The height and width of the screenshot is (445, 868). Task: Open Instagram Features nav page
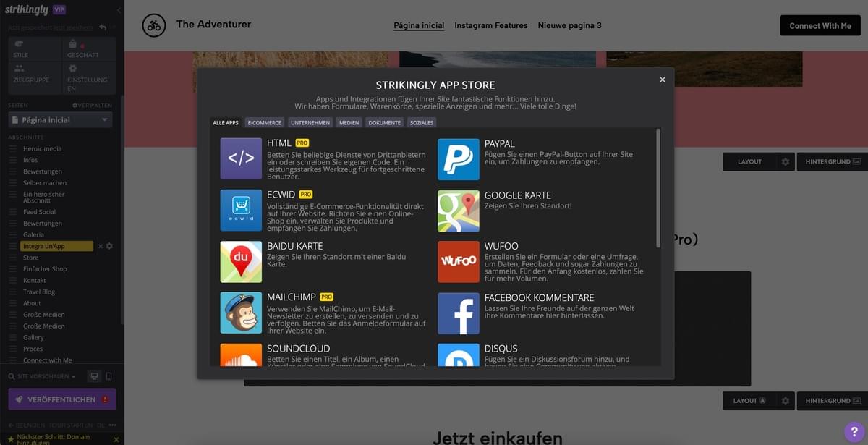[x=490, y=25]
